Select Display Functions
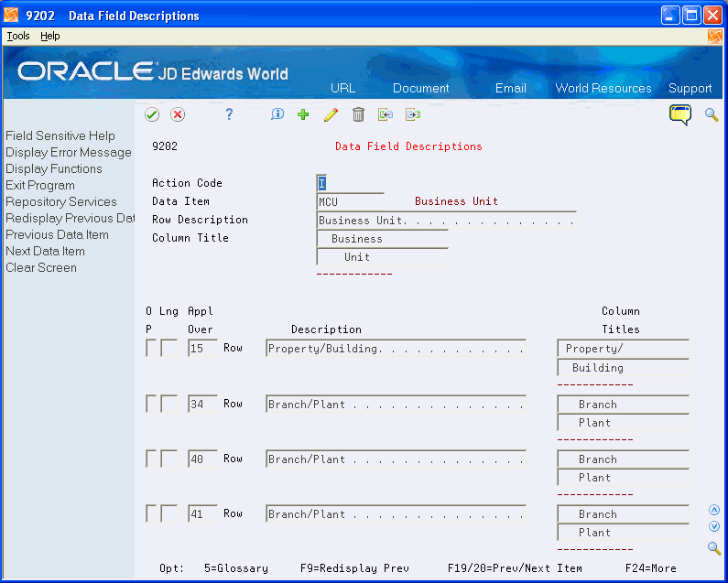Viewport: 728px width, 583px height. click(54, 169)
